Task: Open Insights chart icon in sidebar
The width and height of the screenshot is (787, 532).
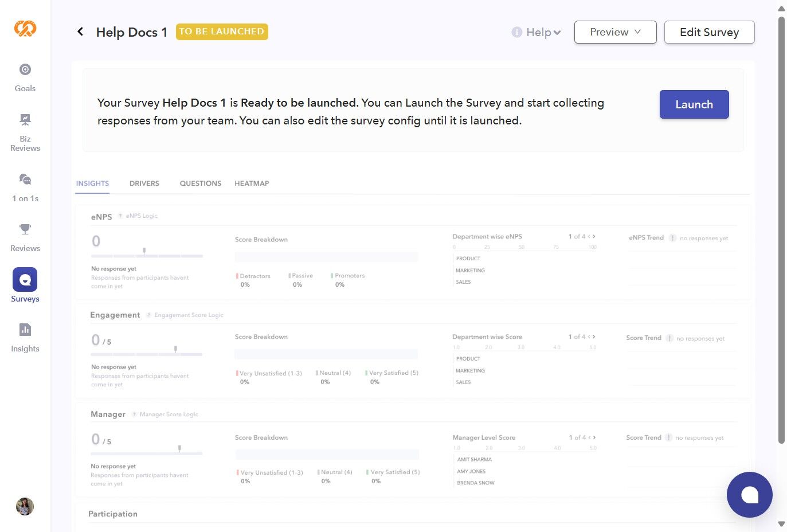Action: [25, 330]
